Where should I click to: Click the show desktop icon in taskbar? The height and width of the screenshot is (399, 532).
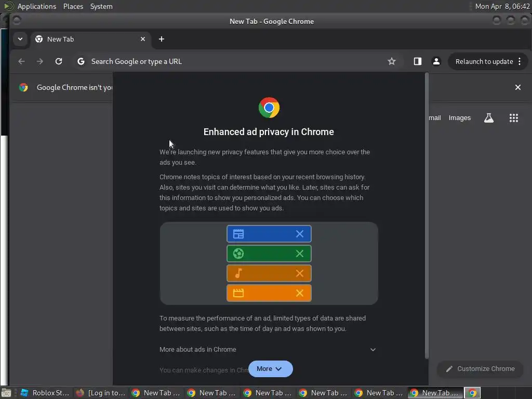click(6, 393)
